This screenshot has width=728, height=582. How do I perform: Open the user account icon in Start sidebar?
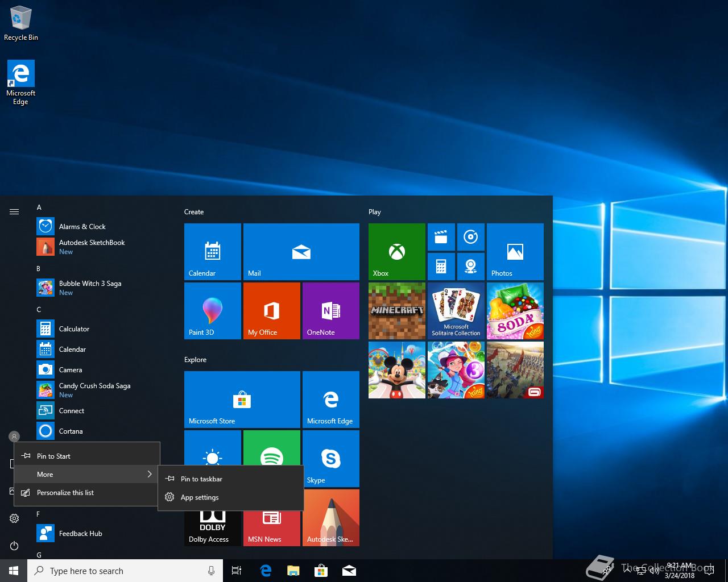coord(14,436)
